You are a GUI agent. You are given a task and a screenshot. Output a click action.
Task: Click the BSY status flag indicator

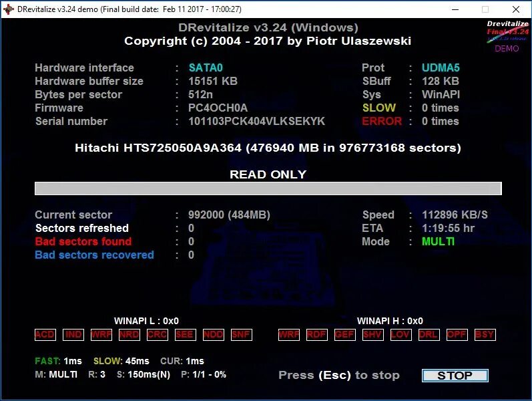pos(485,335)
